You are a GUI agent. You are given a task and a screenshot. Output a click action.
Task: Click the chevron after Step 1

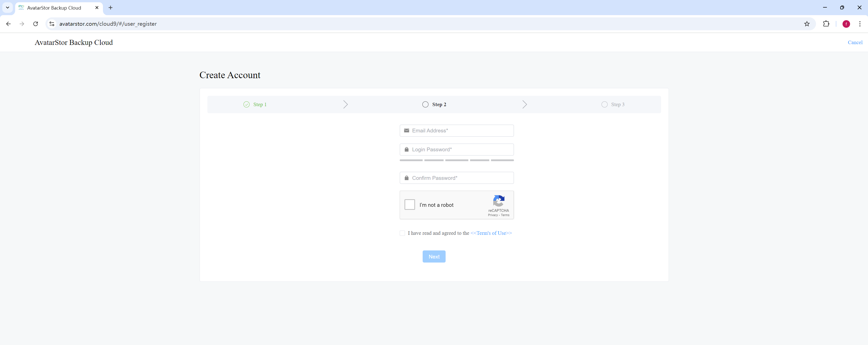345,104
